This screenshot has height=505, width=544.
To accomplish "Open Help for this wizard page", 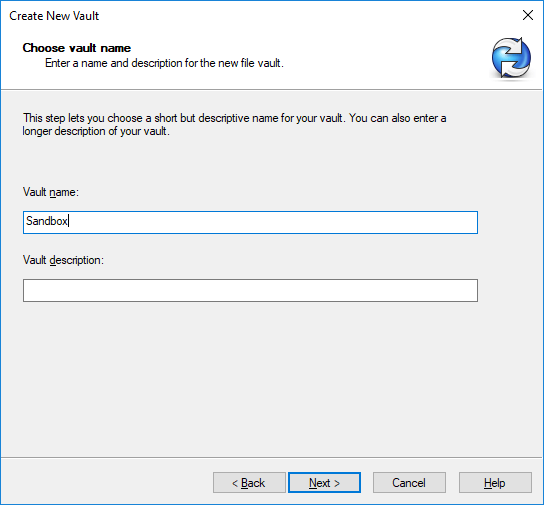I will tap(495, 482).
